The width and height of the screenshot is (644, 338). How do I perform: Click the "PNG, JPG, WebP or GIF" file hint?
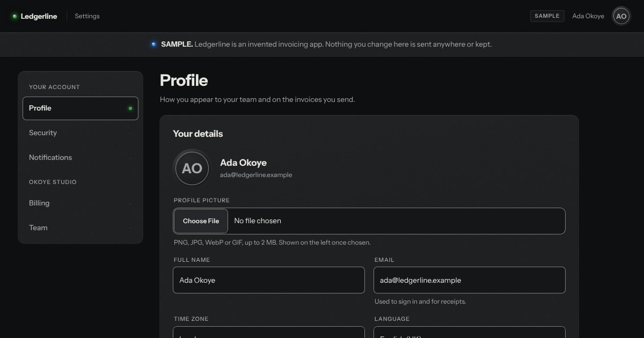click(x=272, y=243)
